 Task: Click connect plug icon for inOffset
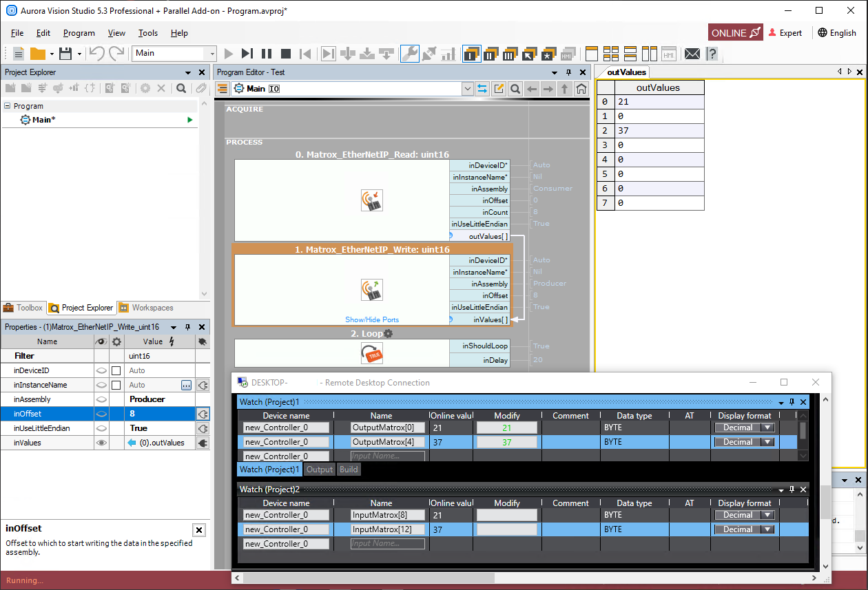pos(203,414)
